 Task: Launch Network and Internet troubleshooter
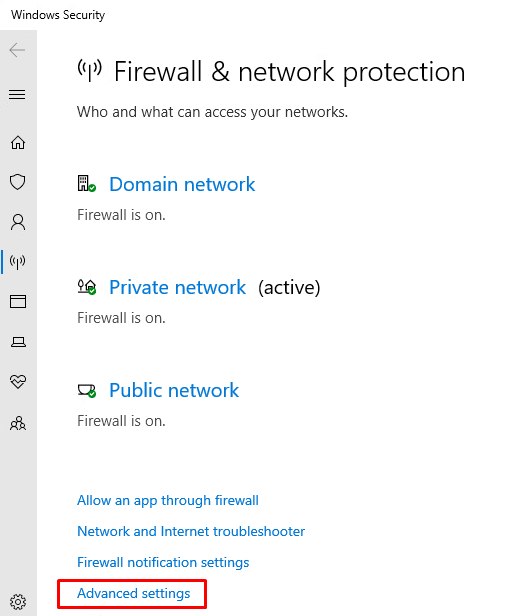[191, 531]
